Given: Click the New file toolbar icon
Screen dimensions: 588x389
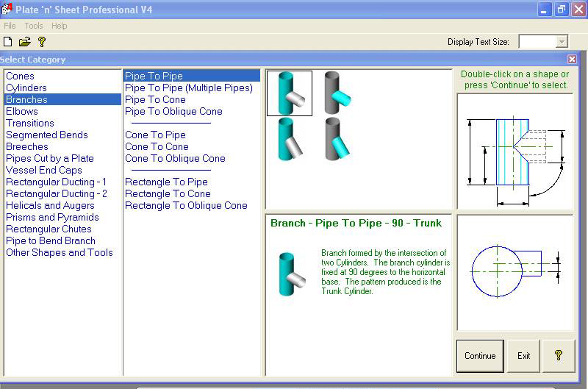Looking at the screenshot, I should (x=7, y=42).
